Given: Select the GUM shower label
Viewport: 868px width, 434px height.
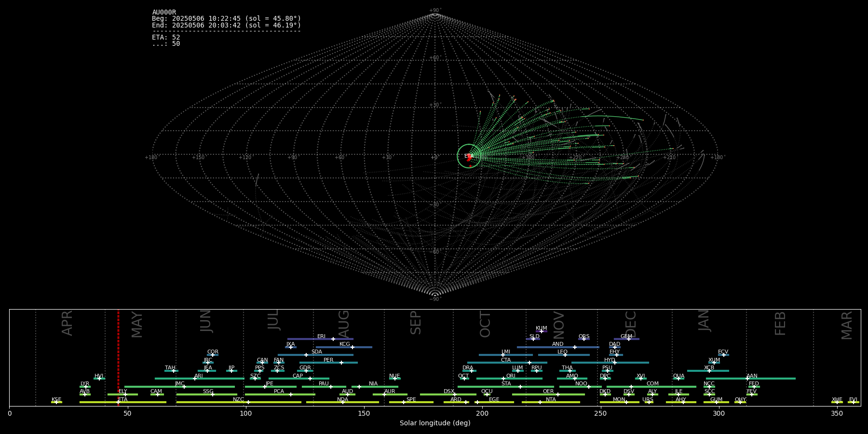Looking at the screenshot, I should point(717,400).
